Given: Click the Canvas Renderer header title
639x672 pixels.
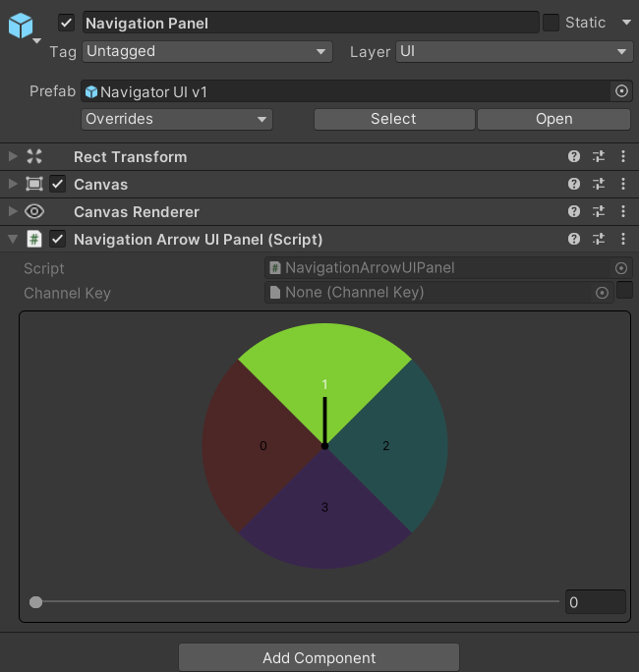Looking at the screenshot, I should coord(137,211).
